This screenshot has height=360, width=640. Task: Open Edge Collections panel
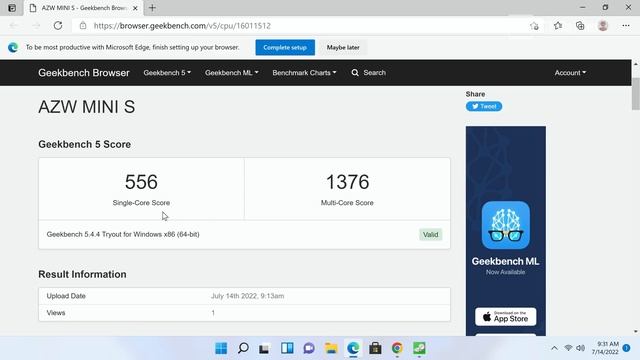click(x=580, y=26)
